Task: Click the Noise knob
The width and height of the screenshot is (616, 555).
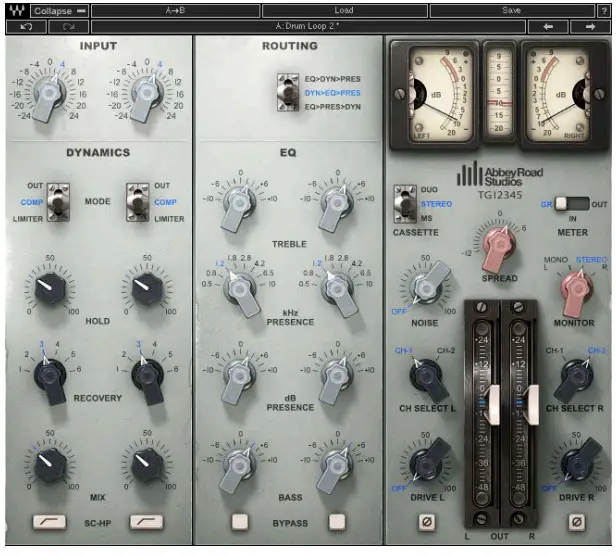Action: point(426,288)
